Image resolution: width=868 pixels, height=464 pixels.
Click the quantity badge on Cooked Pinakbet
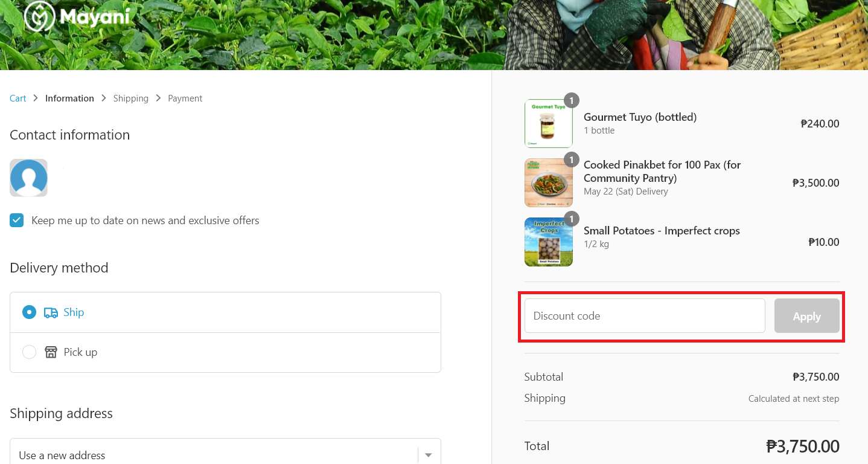[571, 159]
